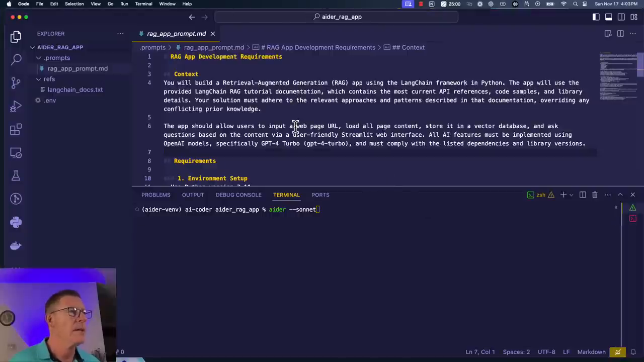
Task: Select the rag_app_prompt.md editor tab
Action: tap(176, 34)
